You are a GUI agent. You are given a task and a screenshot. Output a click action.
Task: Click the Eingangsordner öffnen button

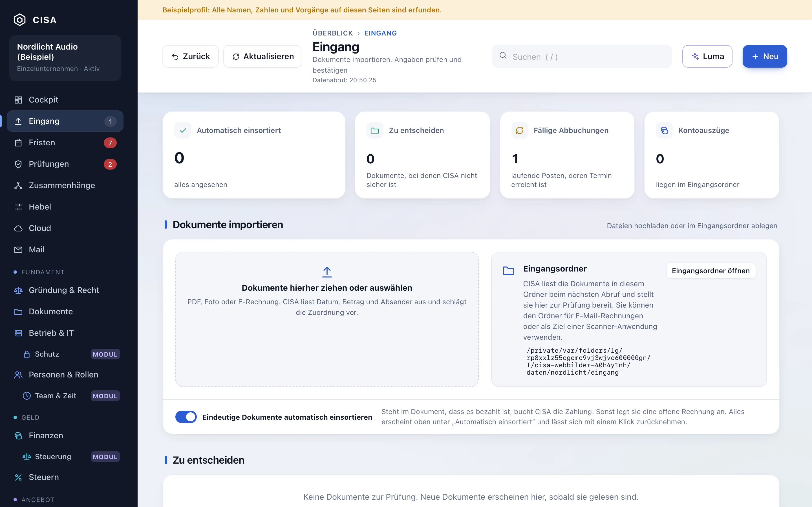pos(711,271)
